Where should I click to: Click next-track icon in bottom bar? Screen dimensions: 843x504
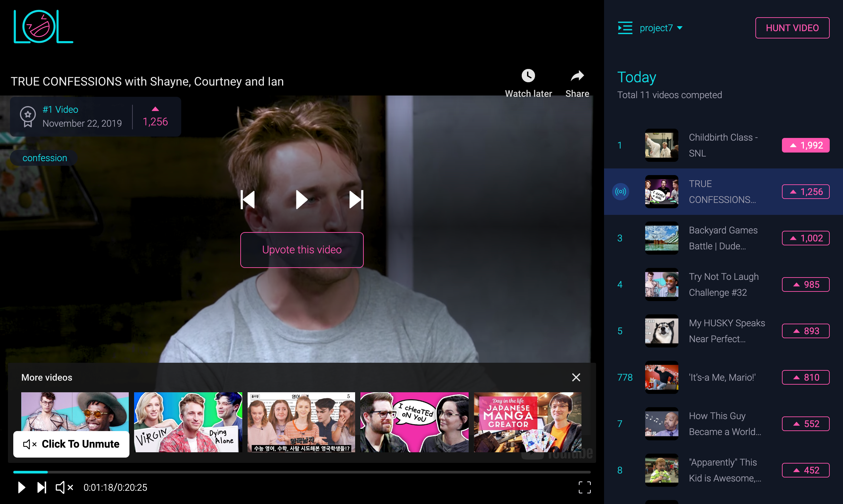(x=41, y=487)
